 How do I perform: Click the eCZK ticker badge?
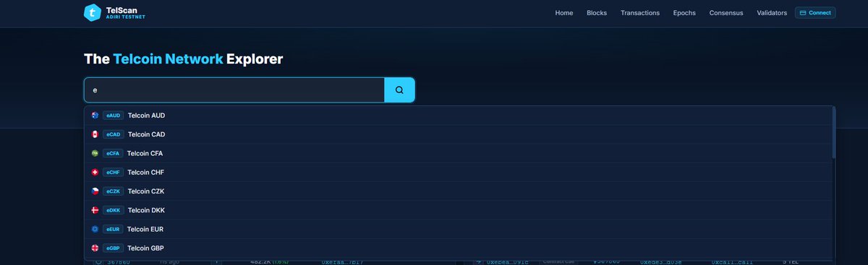point(113,191)
